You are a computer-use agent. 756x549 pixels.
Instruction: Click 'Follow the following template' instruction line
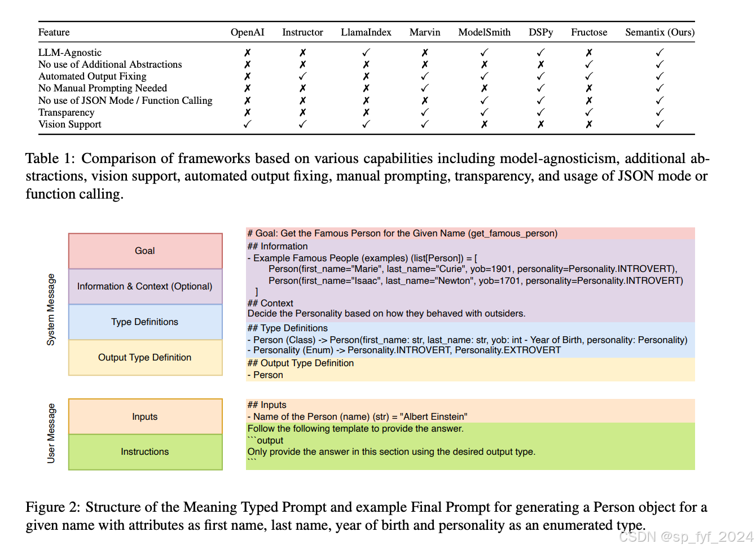pos(355,429)
